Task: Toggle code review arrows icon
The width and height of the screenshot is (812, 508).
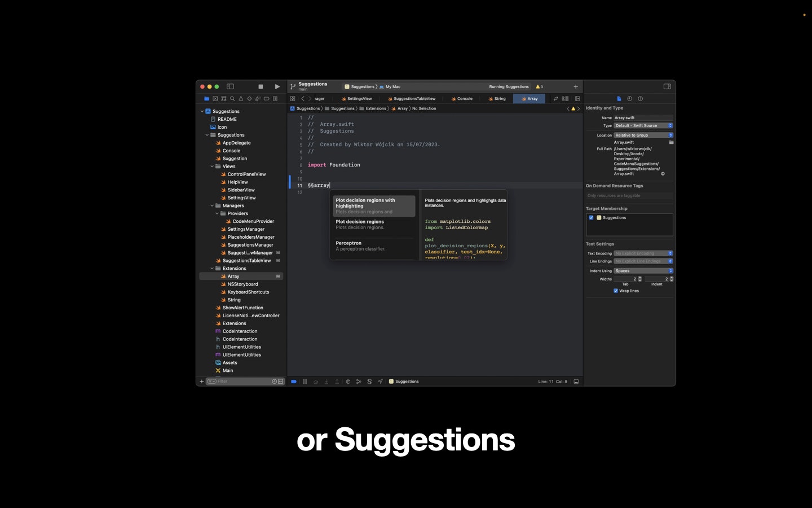Action: pyautogui.click(x=556, y=99)
